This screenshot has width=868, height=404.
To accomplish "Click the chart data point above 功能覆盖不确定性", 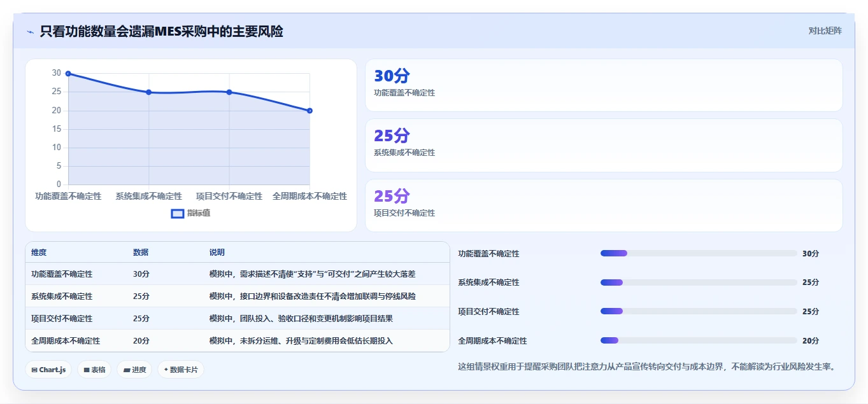I will coord(68,74).
